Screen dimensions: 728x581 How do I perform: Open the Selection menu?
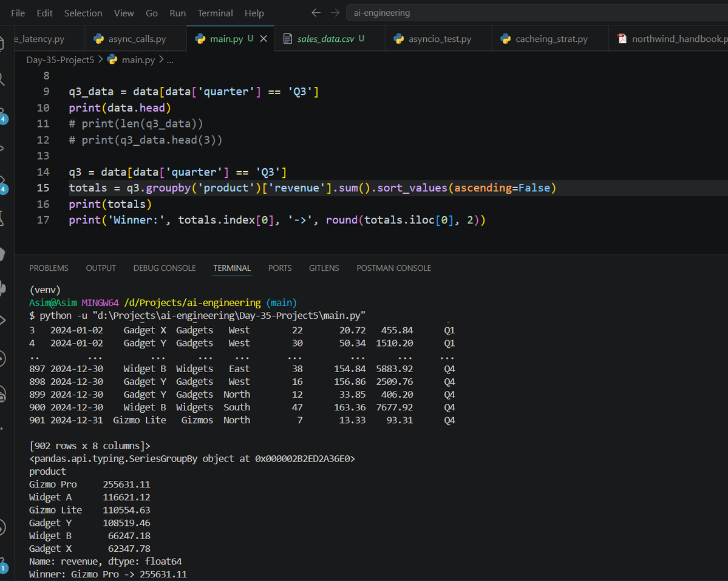83,13
